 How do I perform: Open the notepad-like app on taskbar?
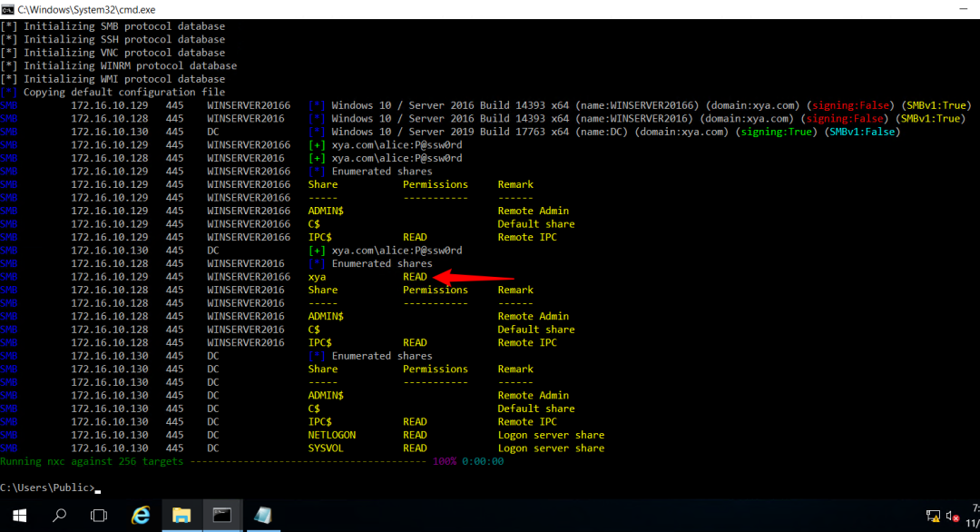point(262,516)
